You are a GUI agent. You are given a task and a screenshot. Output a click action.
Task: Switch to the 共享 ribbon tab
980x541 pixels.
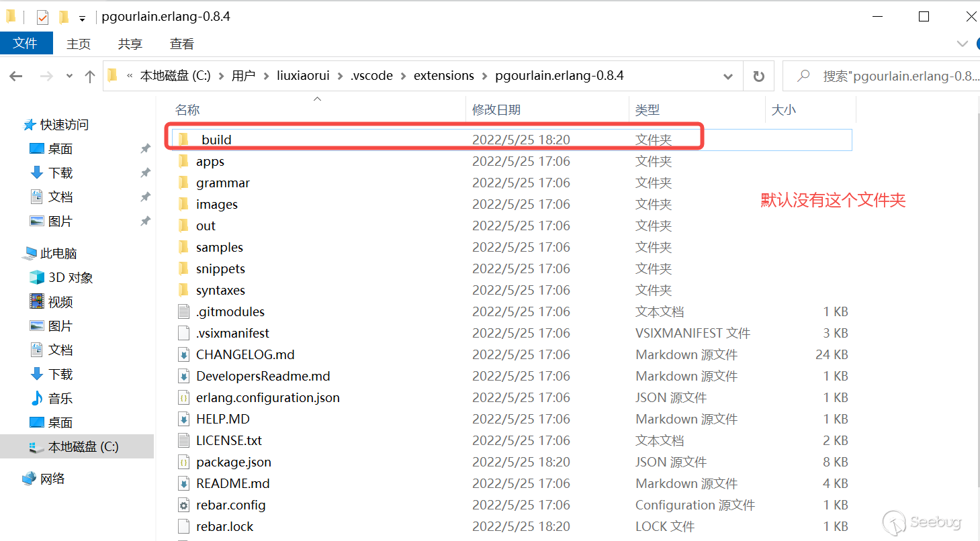click(x=130, y=44)
